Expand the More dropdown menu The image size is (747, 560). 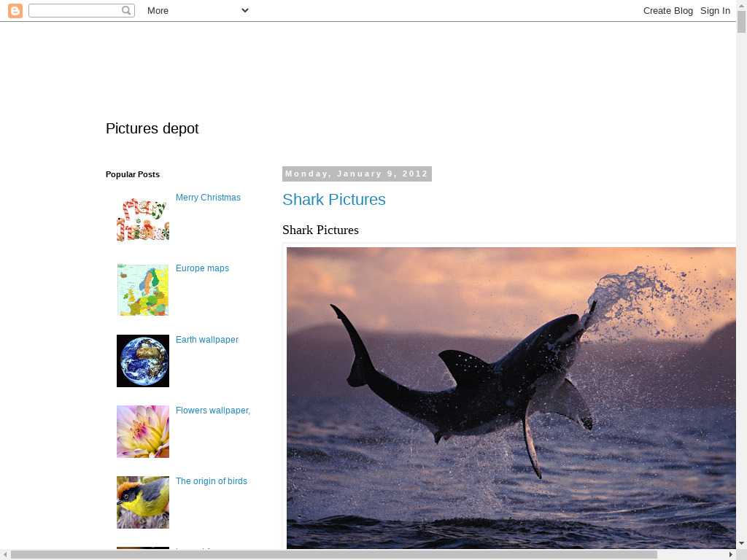pyautogui.click(x=198, y=11)
